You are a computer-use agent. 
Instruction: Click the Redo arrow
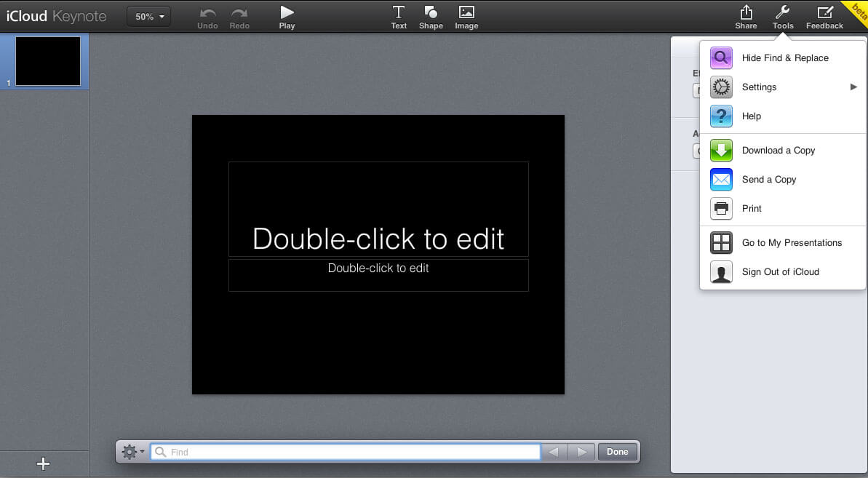pyautogui.click(x=239, y=13)
